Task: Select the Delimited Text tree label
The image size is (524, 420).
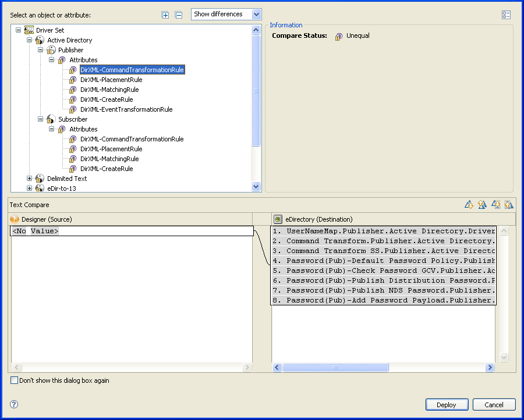Action: [x=67, y=179]
